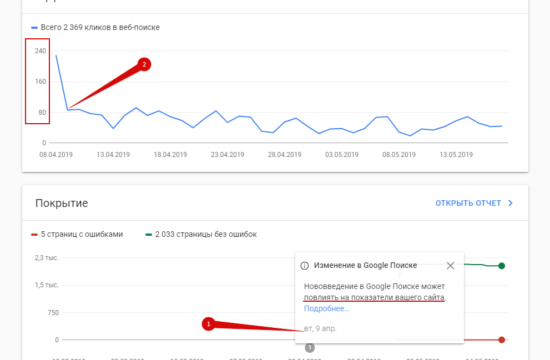Viewport: 550px width, 360px height.
Task: Toggle the Всего 2 369 кликов legend item
Action: [95, 27]
